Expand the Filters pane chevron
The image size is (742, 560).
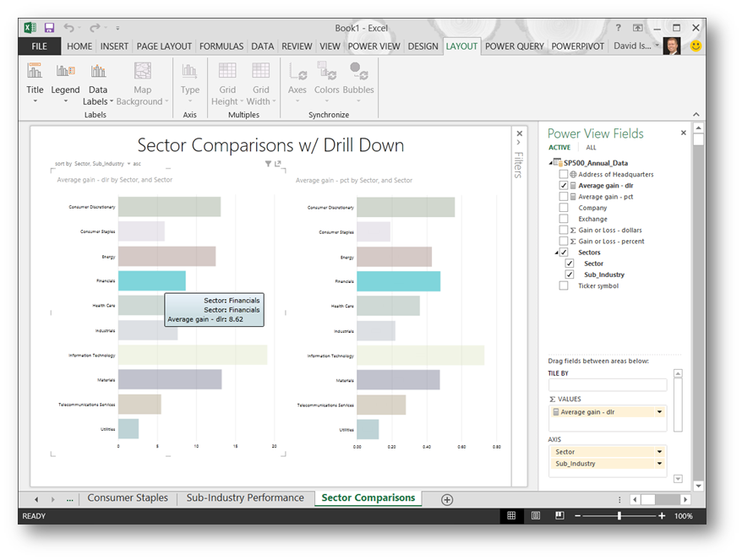pyautogui.click(x=519, y=142)
